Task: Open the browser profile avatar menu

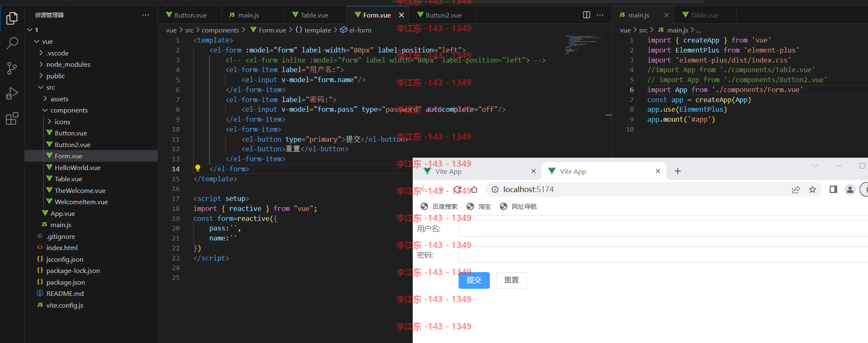Action: click(850, 190)
